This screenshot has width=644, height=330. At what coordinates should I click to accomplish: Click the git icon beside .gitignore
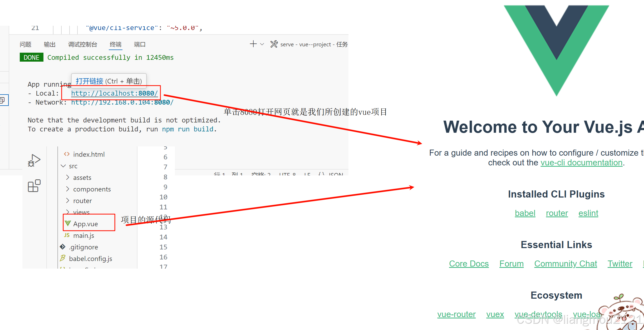click(63, 247)
